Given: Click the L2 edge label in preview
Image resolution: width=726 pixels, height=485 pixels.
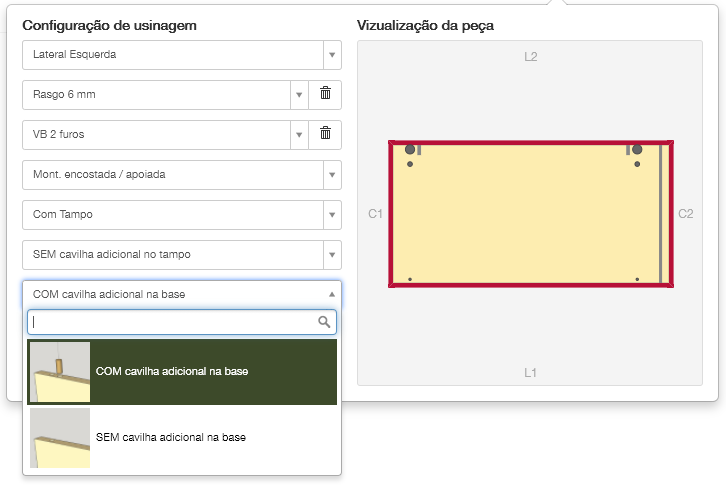Looking at the screenshot, I should 531,57.
